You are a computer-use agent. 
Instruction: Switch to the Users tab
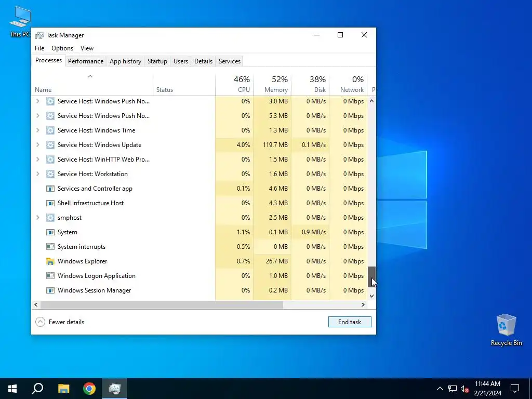[180, 61]
